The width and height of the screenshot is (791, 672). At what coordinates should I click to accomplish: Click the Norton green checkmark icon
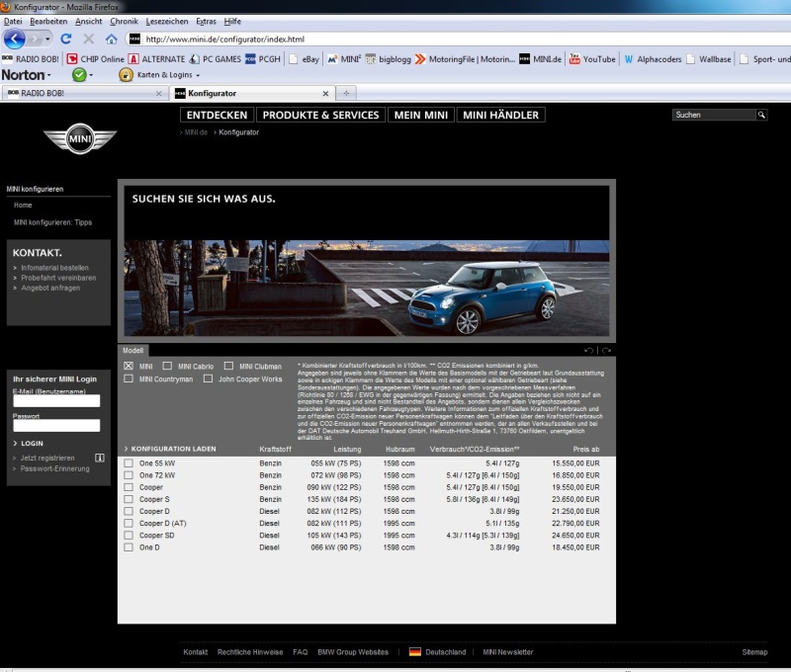pos(79,75)
